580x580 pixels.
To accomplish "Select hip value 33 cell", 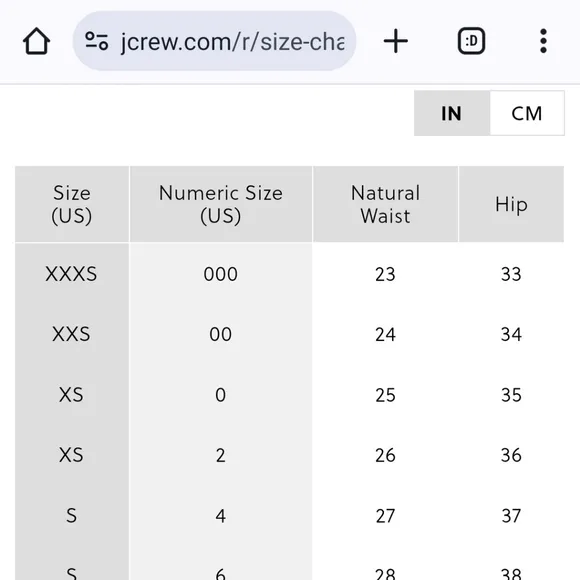I will coord(511,274).
